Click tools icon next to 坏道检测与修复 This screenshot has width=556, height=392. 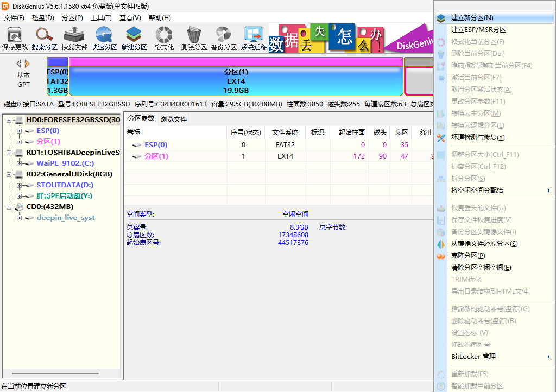coord(441,137)
